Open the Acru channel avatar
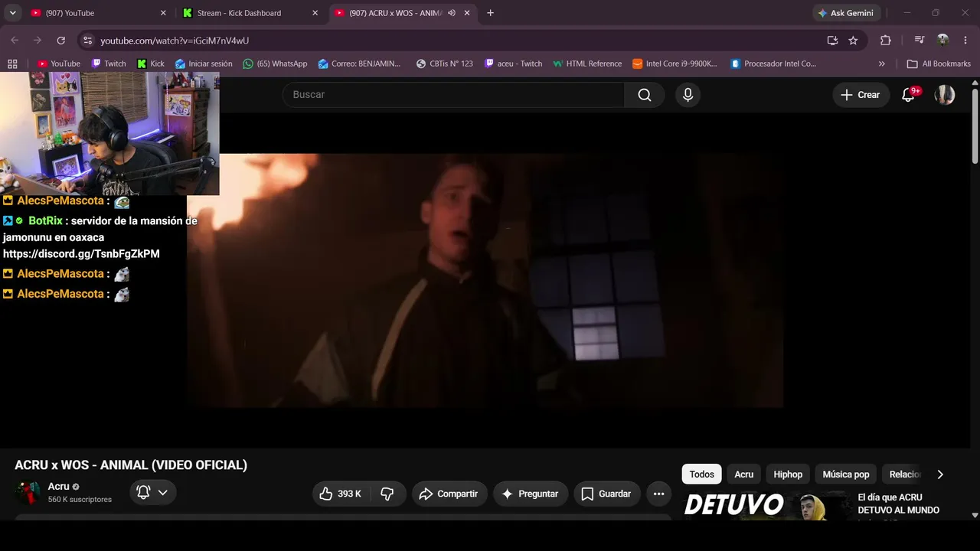 click(28, 493)
